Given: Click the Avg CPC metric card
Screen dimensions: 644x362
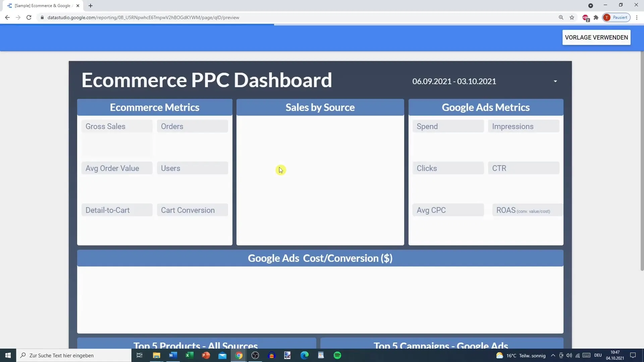Looking at the screenshot, I should point(448,210).
